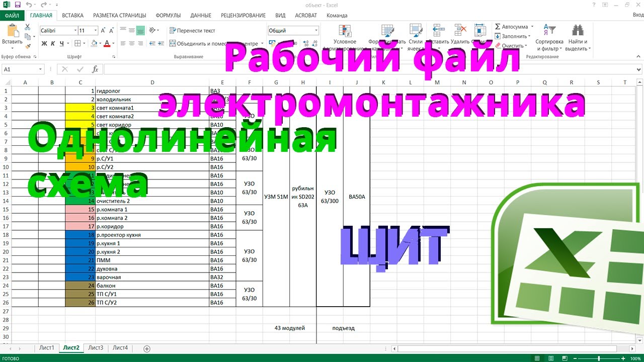Click the zoom slider handle in status bar
The height and width of the screenshot is (362, 644).
(x=598, y=358)
